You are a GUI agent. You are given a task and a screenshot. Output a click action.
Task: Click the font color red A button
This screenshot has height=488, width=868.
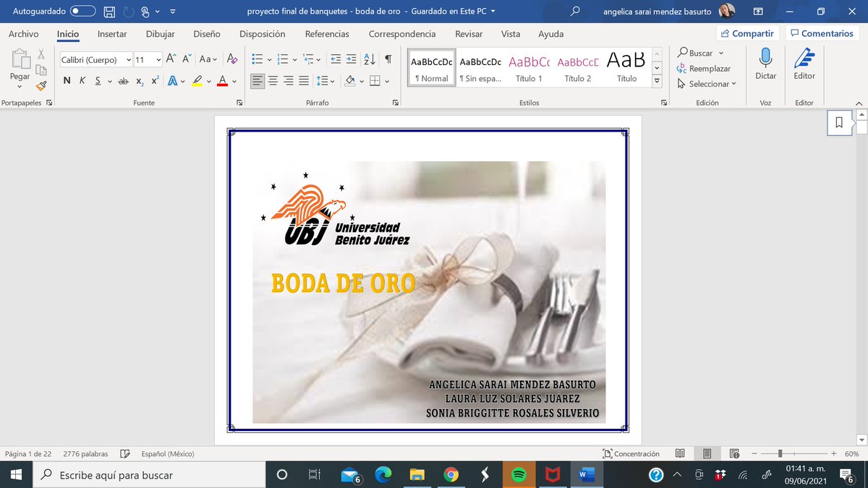pyautogui.click(x=222, y=81)
